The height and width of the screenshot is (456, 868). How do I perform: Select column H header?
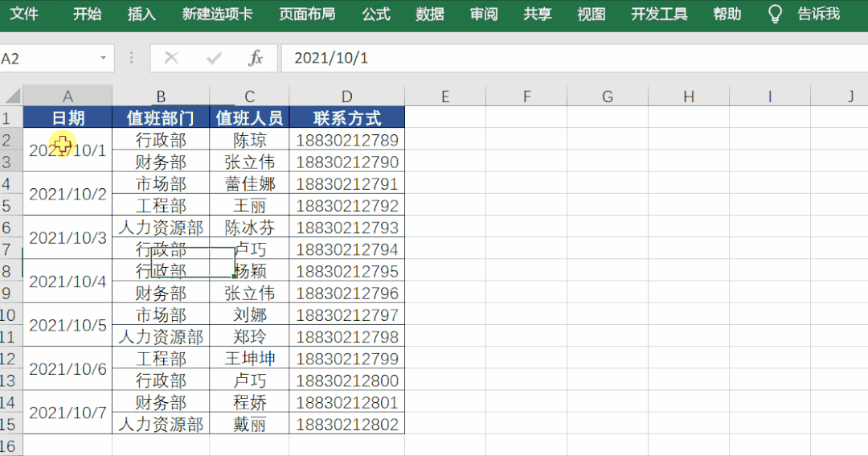[689, 96]
